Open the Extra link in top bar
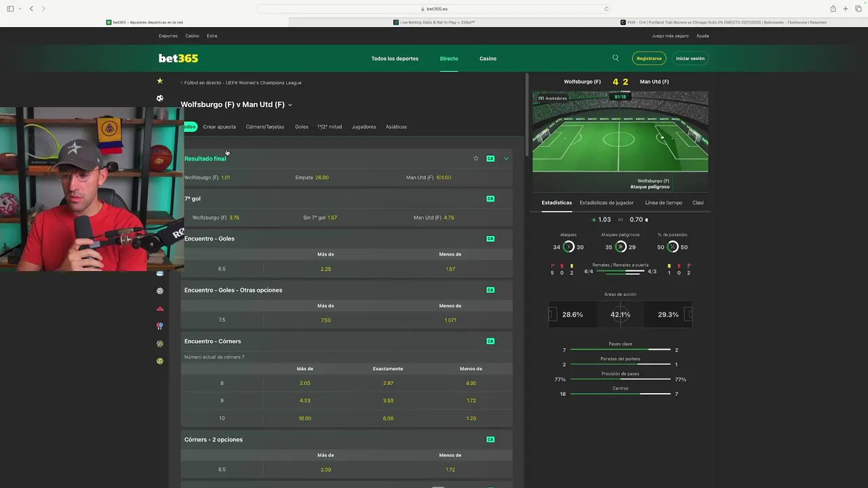 click(x=212, y=36)
